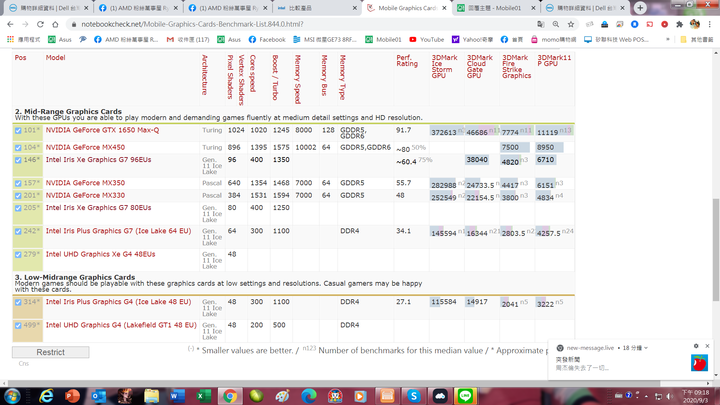Open Intel Iris Xe Graphics G7 96EUs link

pos(98,160)
